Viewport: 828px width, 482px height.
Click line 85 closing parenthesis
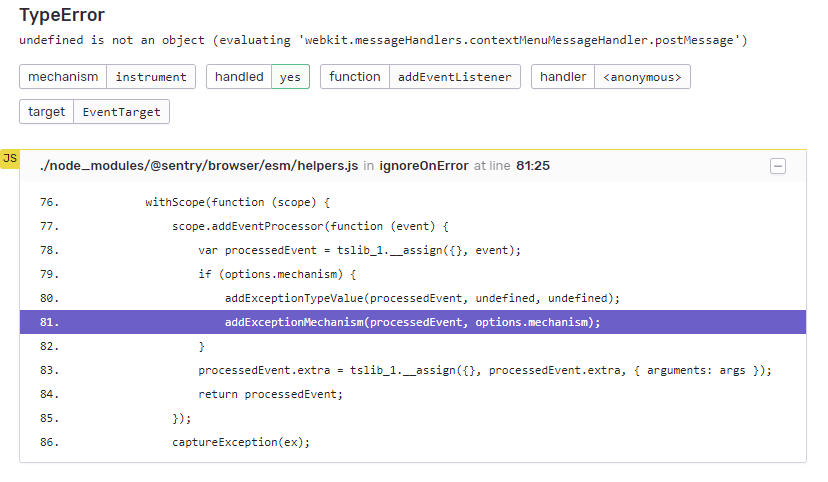tap(413, 418)
